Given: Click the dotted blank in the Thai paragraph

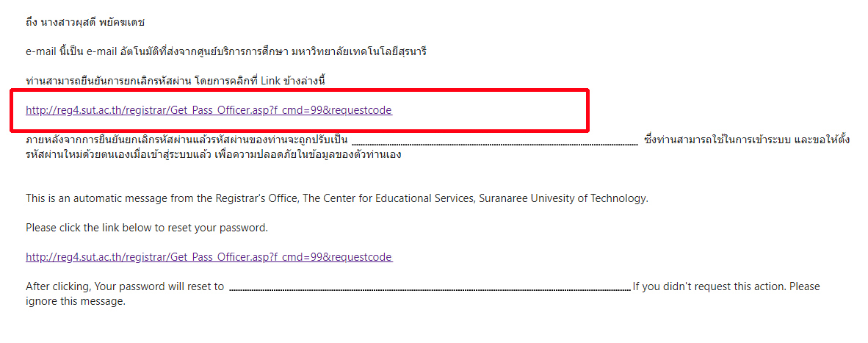Looking at the screenshot, I should [x=494, y=141].
